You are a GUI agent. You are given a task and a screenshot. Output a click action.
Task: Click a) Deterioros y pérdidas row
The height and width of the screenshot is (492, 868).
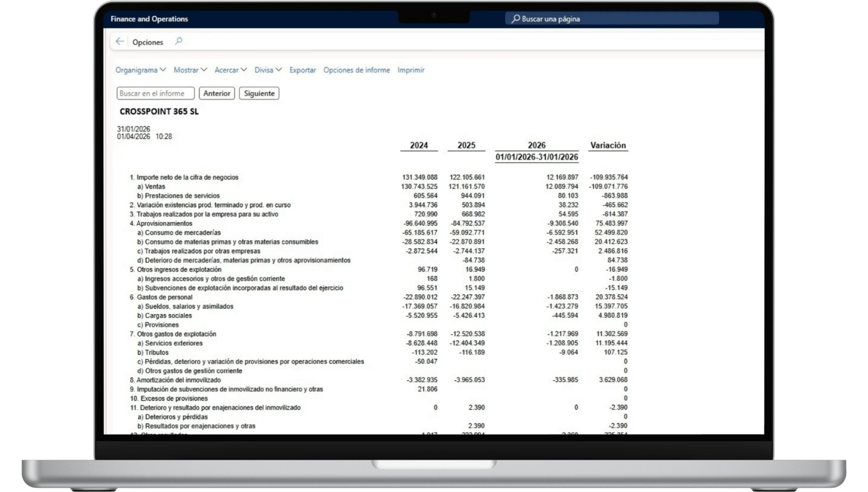click(x=172, y=417)
